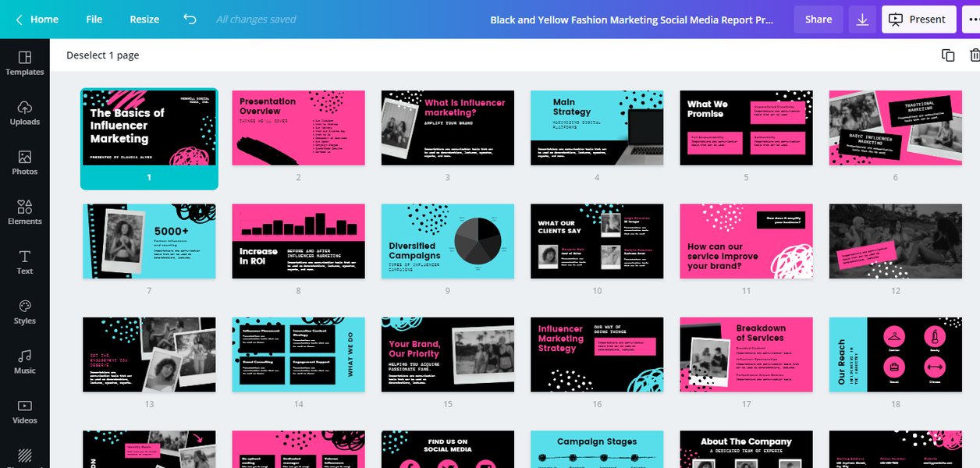This screenshot has width=980, height=468.
Task: Select slide 8 Increase in ROI
Action: pyautogui.click(x=298, y=242)
